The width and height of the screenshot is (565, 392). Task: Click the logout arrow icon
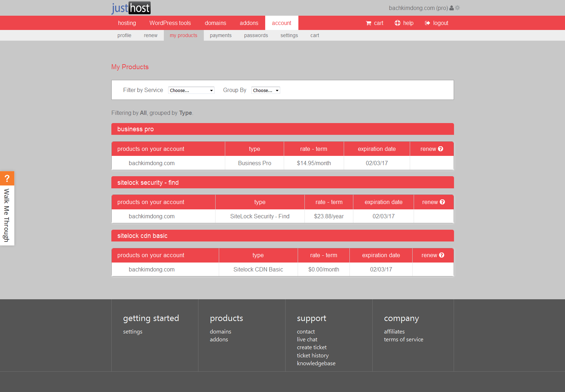(x=428, y=23)
